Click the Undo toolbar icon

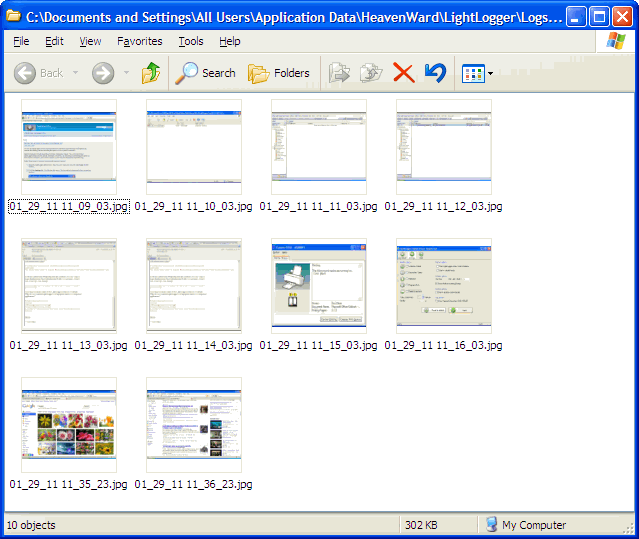[435, 73]
